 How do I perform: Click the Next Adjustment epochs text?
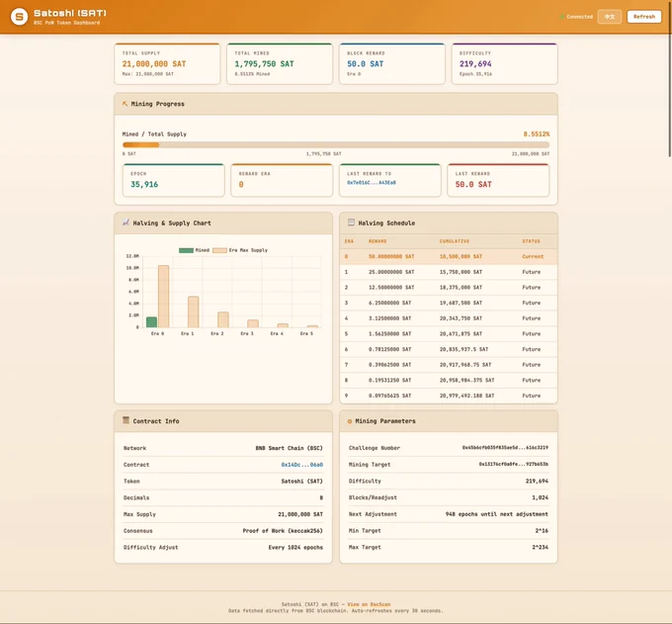[497, 514]
